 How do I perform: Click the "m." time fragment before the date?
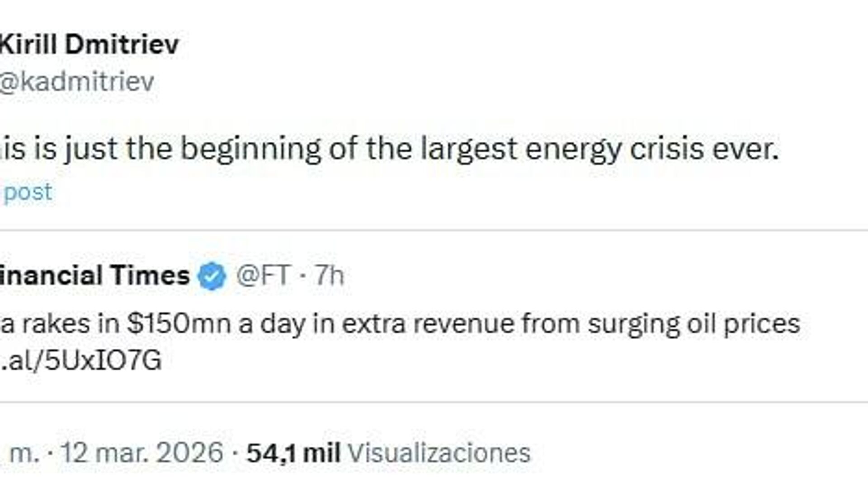click(x=24, y=453)
